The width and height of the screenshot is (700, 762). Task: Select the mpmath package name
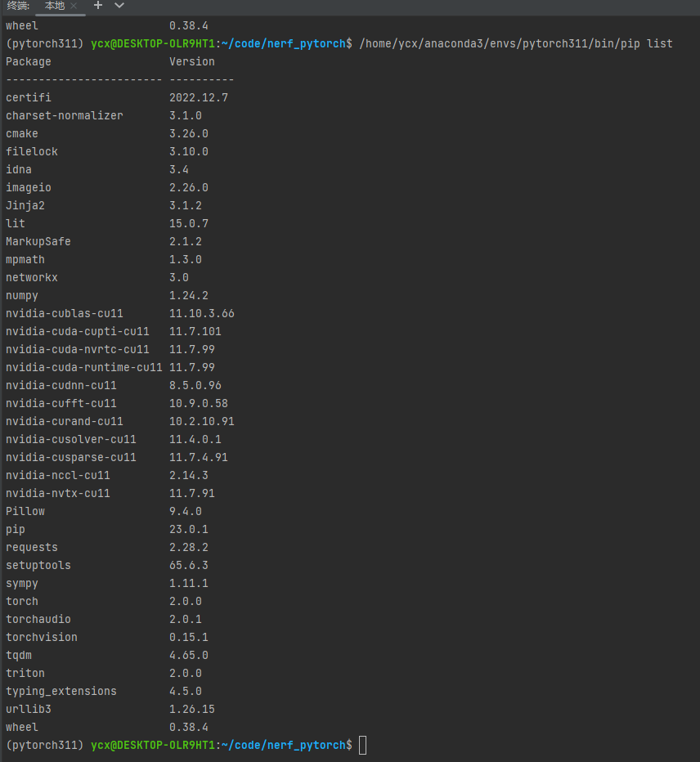25,259
